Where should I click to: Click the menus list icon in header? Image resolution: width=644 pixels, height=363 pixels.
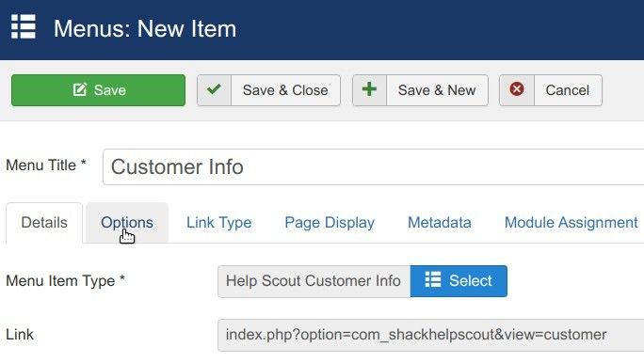(x=24, y=26)
